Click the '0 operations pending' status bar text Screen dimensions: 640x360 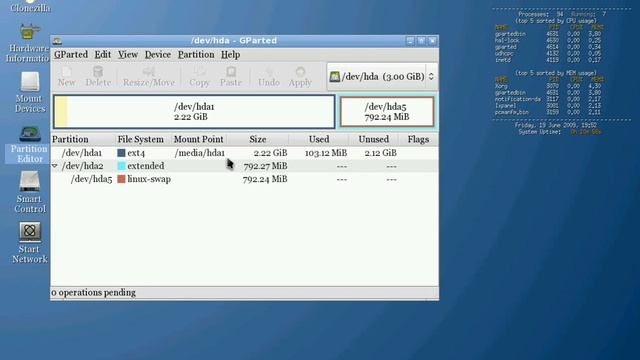coord(93,292)
